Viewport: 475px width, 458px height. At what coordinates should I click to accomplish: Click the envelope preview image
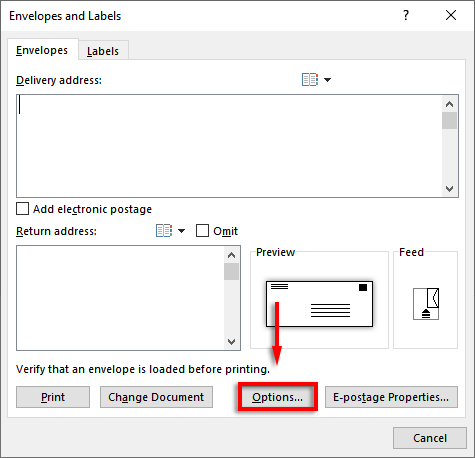319,304
